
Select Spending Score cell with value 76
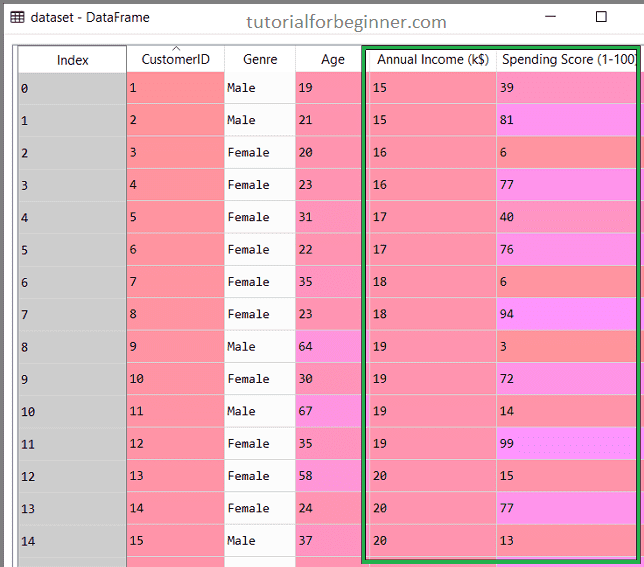[x=566, y=250]
